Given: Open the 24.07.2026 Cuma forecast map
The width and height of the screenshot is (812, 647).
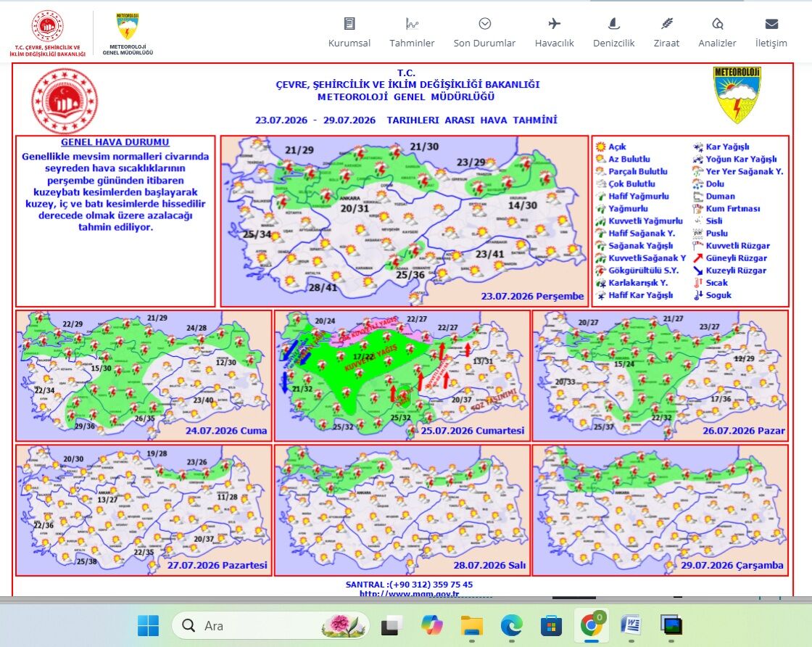Looking at the screenshot, I should [144, 376].
